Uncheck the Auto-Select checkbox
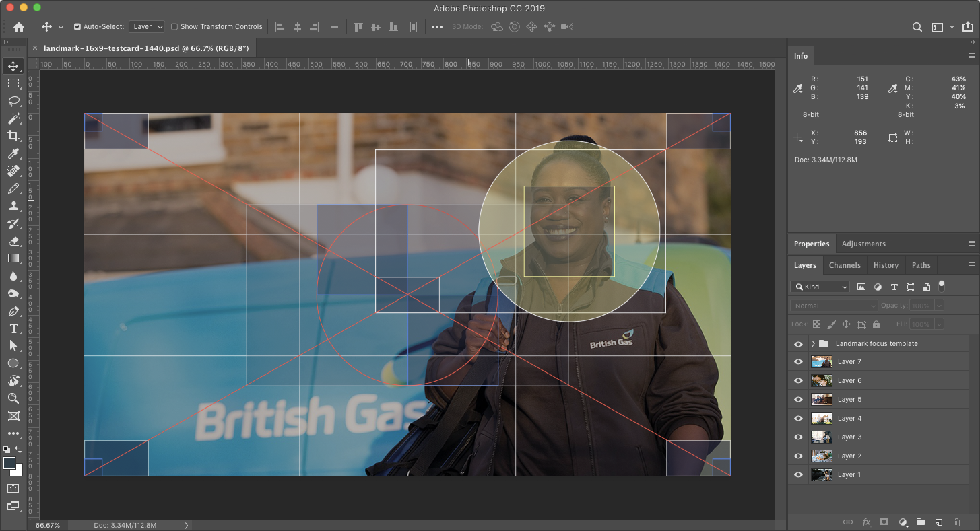 click(x=77, y=27)
